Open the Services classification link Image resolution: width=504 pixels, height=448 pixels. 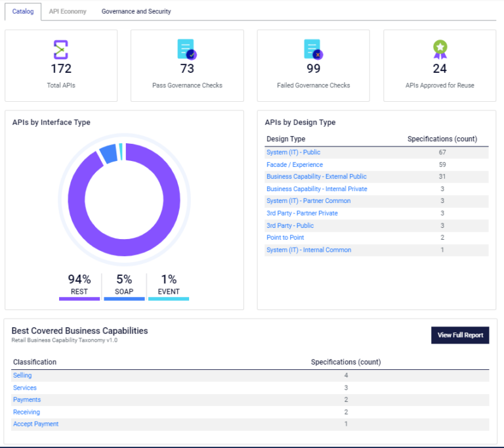[x=25, y=388]
